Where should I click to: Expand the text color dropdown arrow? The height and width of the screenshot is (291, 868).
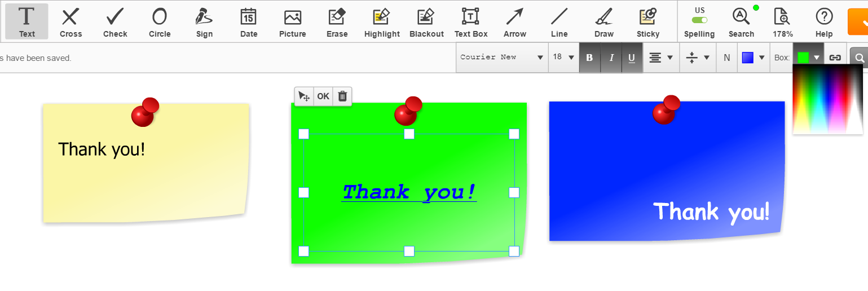click(762, 58)
